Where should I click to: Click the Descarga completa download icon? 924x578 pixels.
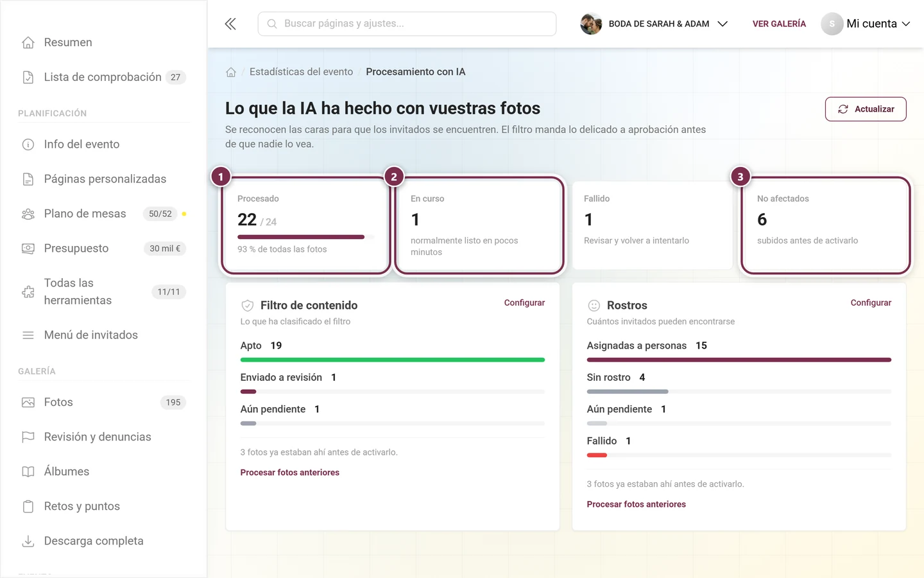[28, 541]
